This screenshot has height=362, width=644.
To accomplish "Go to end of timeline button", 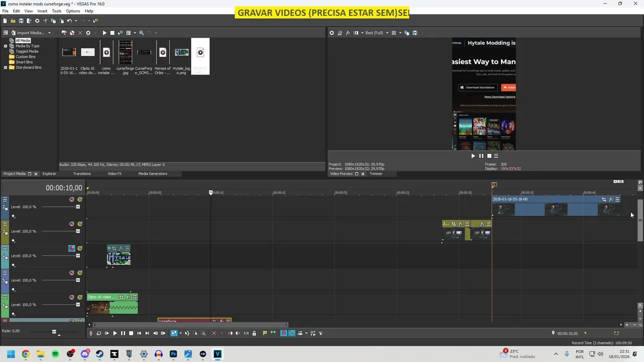I will (x=147, y=333).
